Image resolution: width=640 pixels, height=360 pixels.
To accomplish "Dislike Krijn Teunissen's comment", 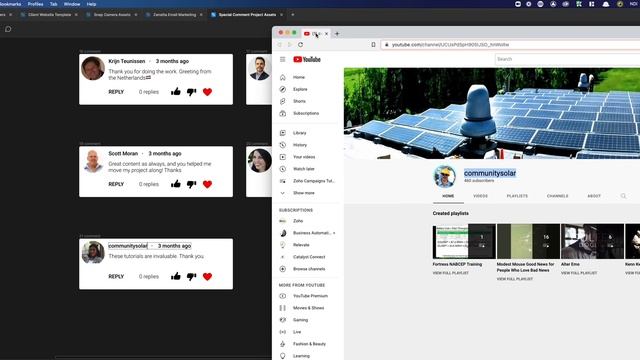I will coord(191,92).
